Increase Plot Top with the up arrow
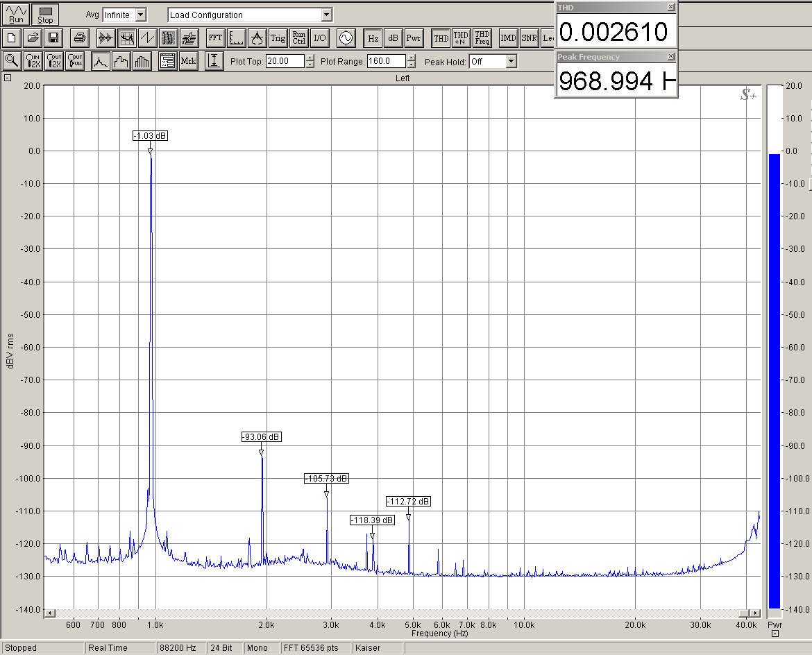The width and height of the screenshot is (812, 655). point(310,58)
